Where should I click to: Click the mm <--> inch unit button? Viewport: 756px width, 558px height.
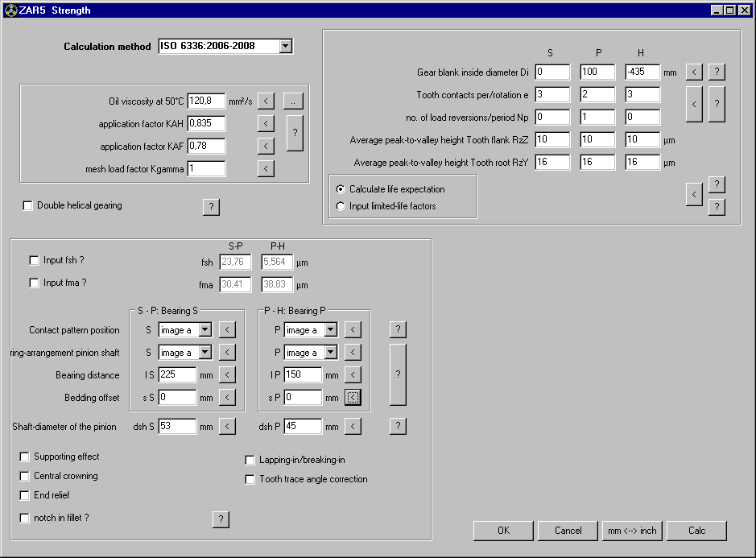(x=632, y=531)
